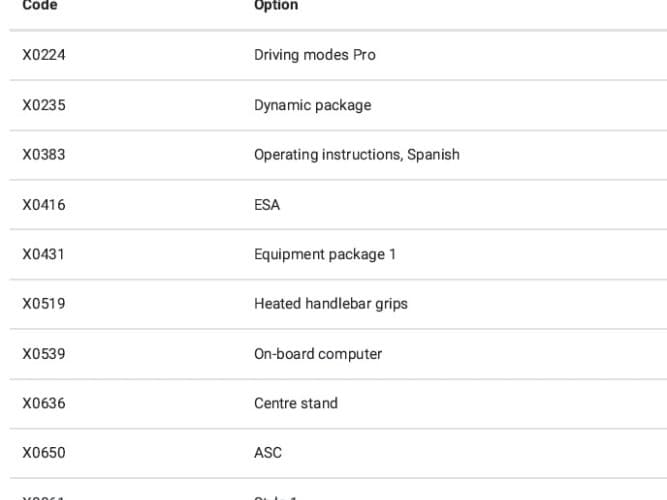Click the Code column header
This screenshot has height=500, width=667.
(x=40, y=6)
